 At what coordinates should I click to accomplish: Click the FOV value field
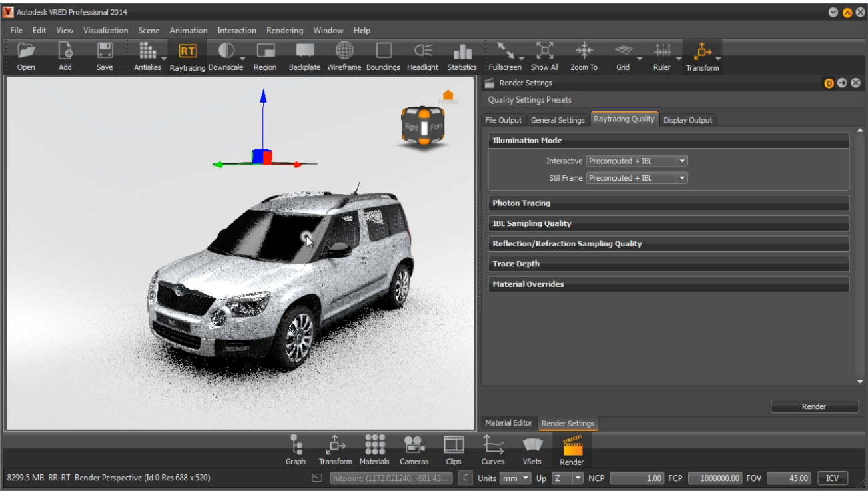coord(790,478)
